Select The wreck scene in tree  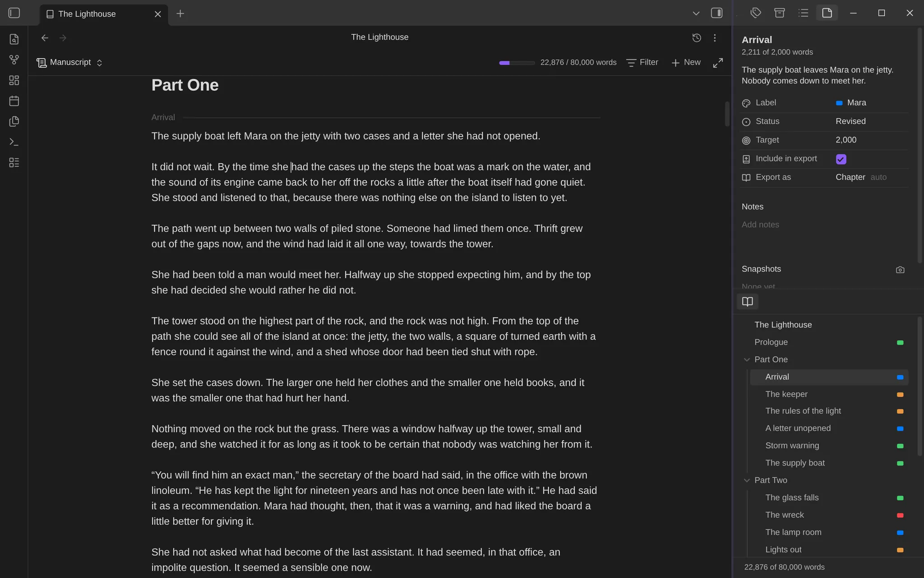tap(829, 515)
